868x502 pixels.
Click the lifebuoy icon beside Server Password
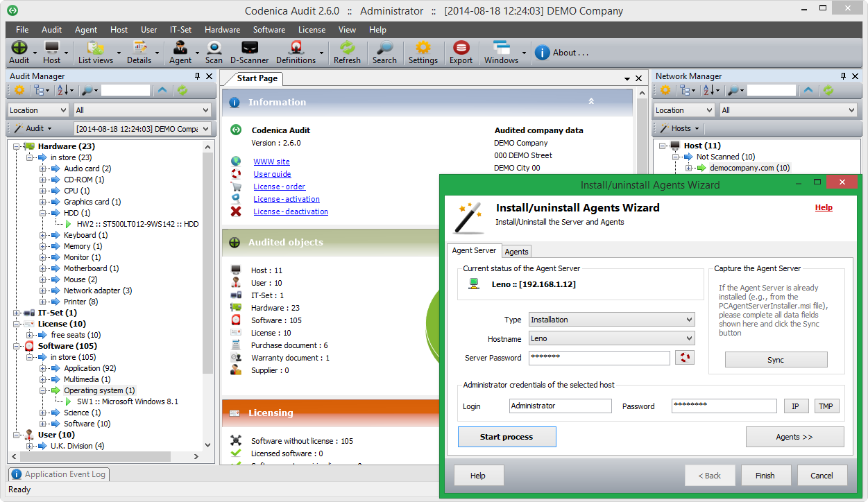(685, 358)
